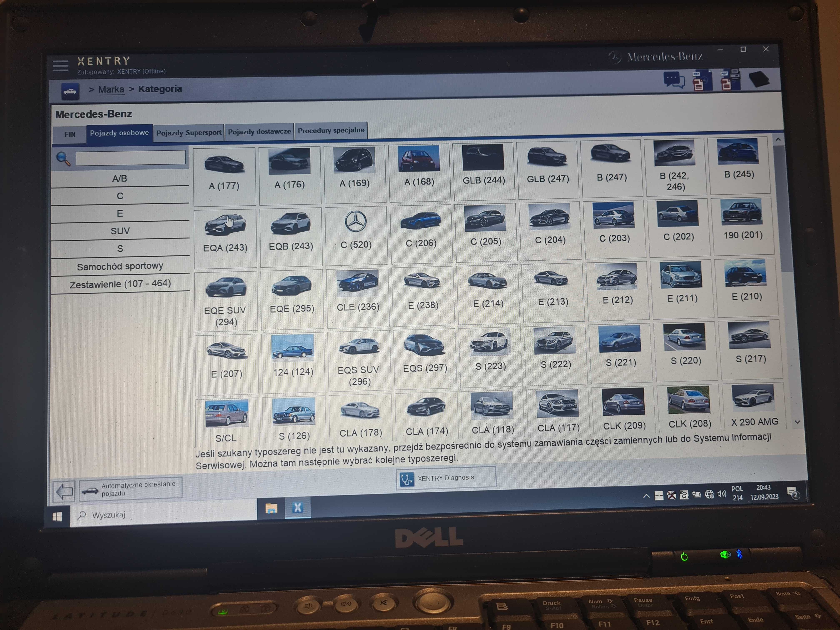Viewport: 840px width, 630px height.
Task: Click the car home icon in breadcrumb
Action: (70, 91)
